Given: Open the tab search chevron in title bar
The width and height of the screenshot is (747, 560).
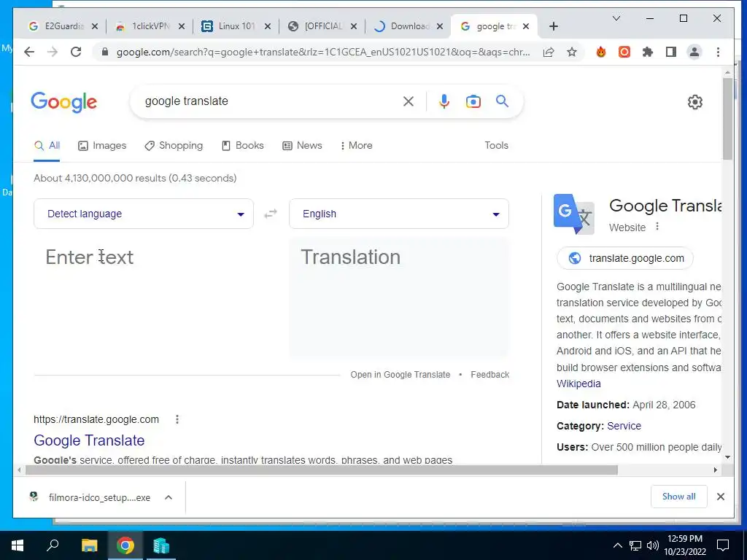Looking at the screenshot, I should tap(616, 18).
